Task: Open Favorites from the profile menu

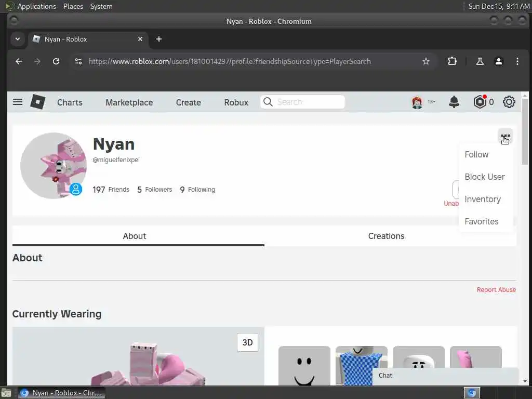Action: tap(482, 221)
